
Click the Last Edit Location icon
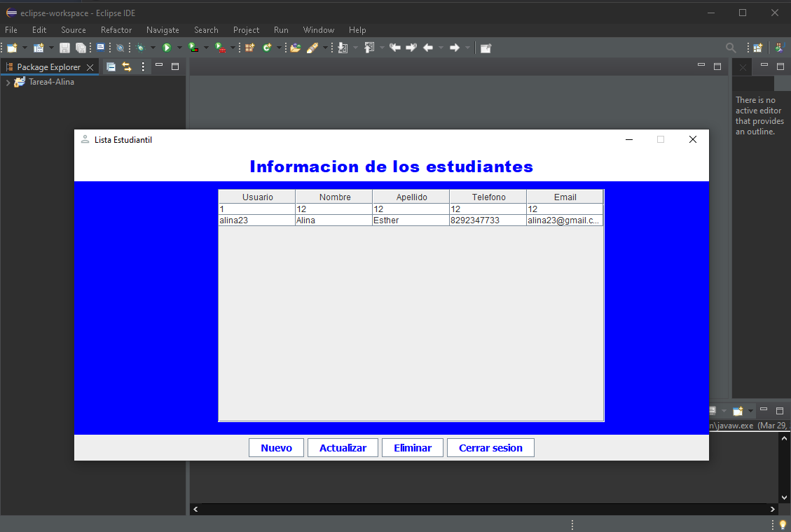point(394,48)
